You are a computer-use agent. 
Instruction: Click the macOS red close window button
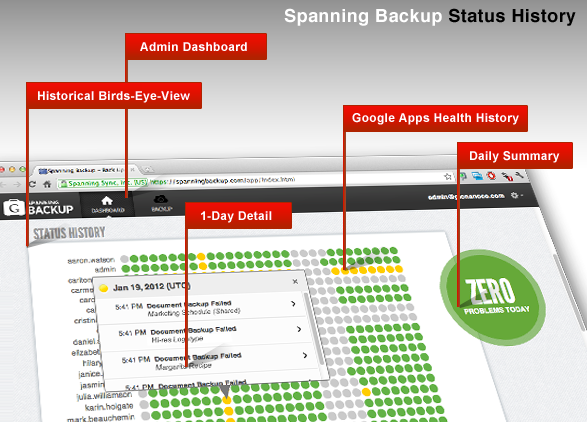(1, 170)
